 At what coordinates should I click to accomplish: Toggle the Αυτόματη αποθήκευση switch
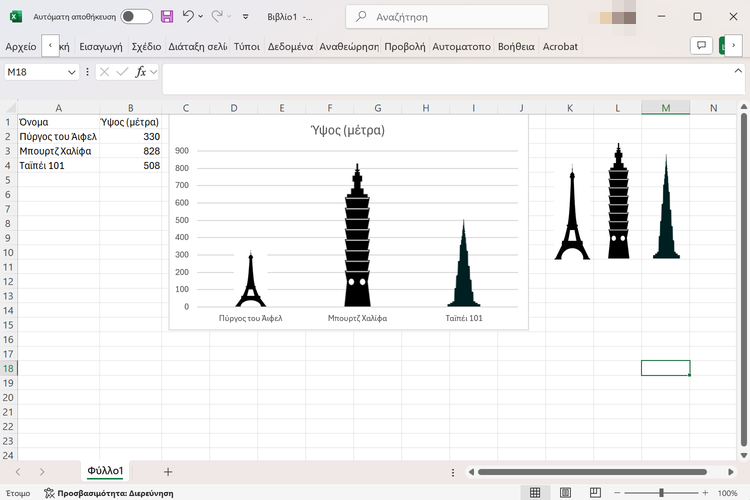137,16
